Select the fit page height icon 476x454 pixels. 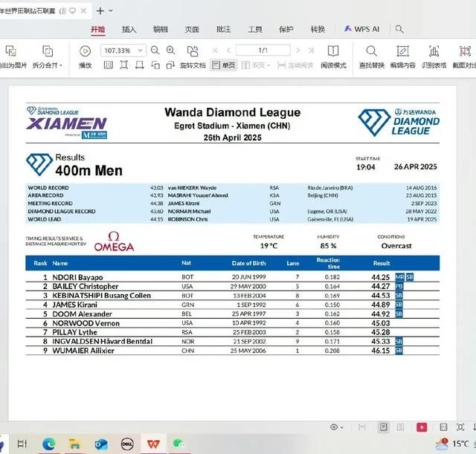(x=124, y=65)
